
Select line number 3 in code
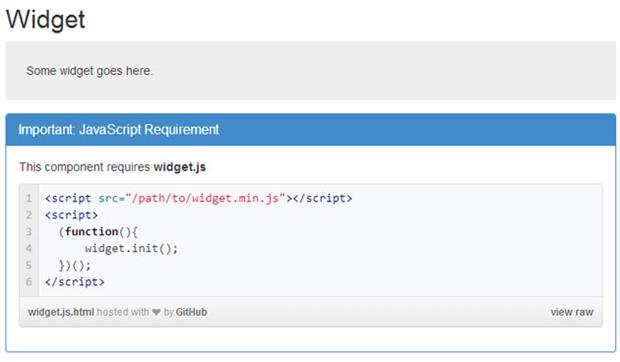28,231
